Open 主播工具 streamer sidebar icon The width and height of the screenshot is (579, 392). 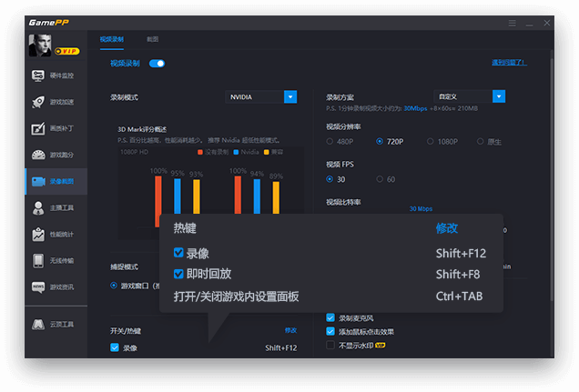coord(38,208)
